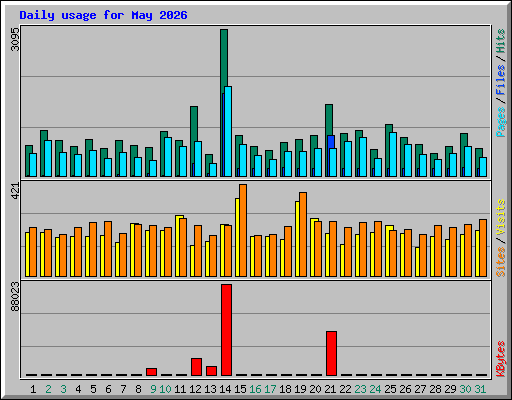Click the red 'KBytes' legend label
Image resolution: width=512 pixels, height=400 pixels.
[x=501, y=359]
